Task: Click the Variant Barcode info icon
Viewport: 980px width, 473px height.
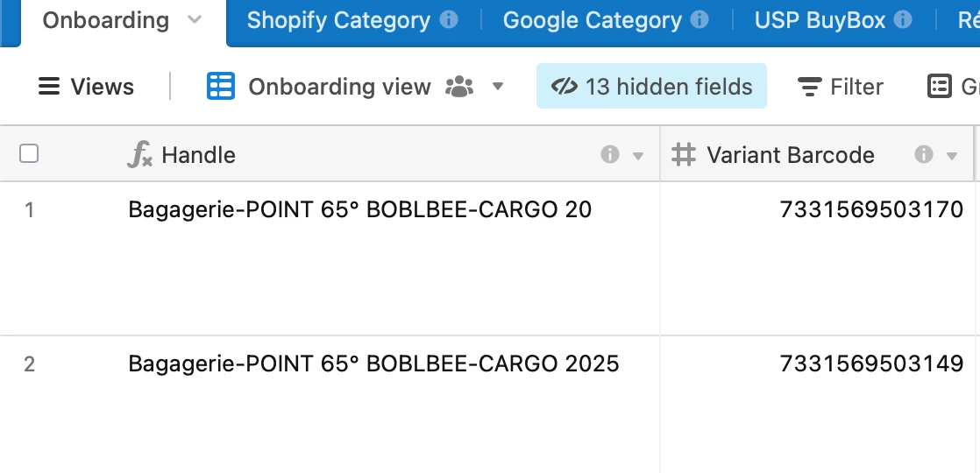Action: point(924,154)
